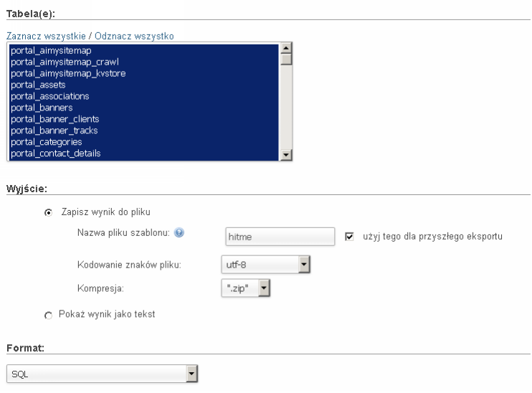Open Kodowanie znaków pliku utf-8 dropdown

pos(266,265)
